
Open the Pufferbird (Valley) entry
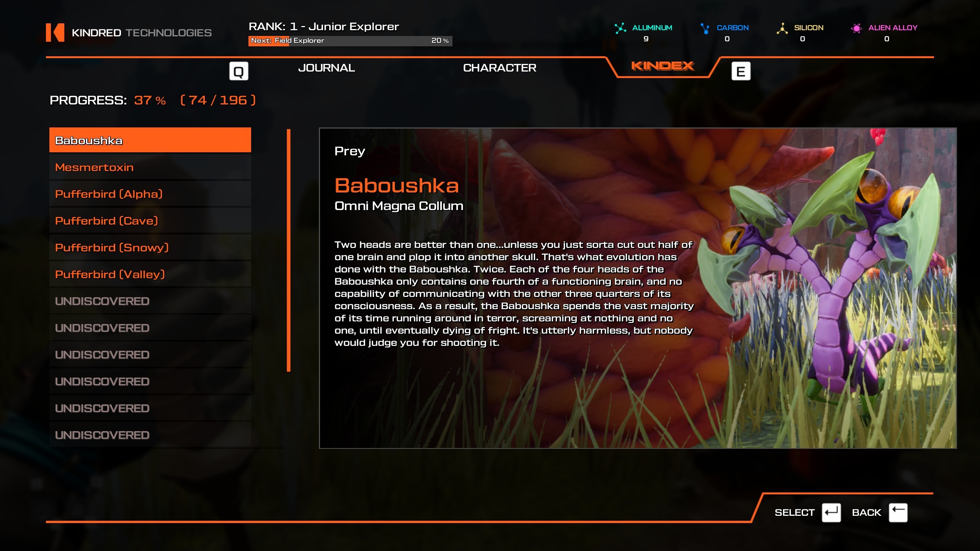click(150, 274)
